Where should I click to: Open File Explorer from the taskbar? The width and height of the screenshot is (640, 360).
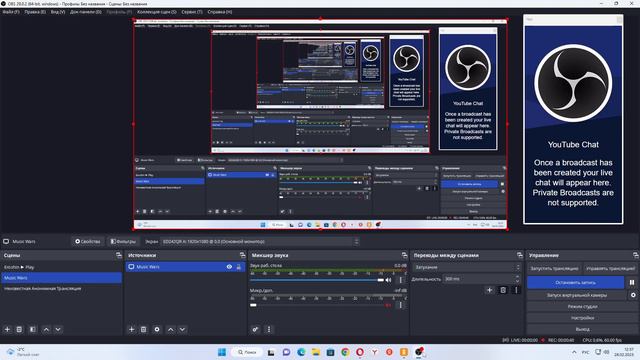316,352
